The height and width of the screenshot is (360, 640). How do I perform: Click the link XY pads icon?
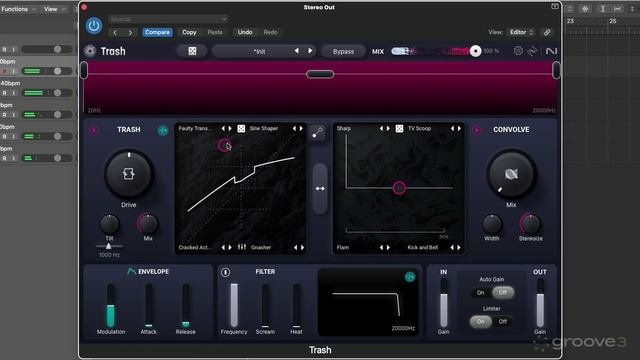(x=318, y=133)
